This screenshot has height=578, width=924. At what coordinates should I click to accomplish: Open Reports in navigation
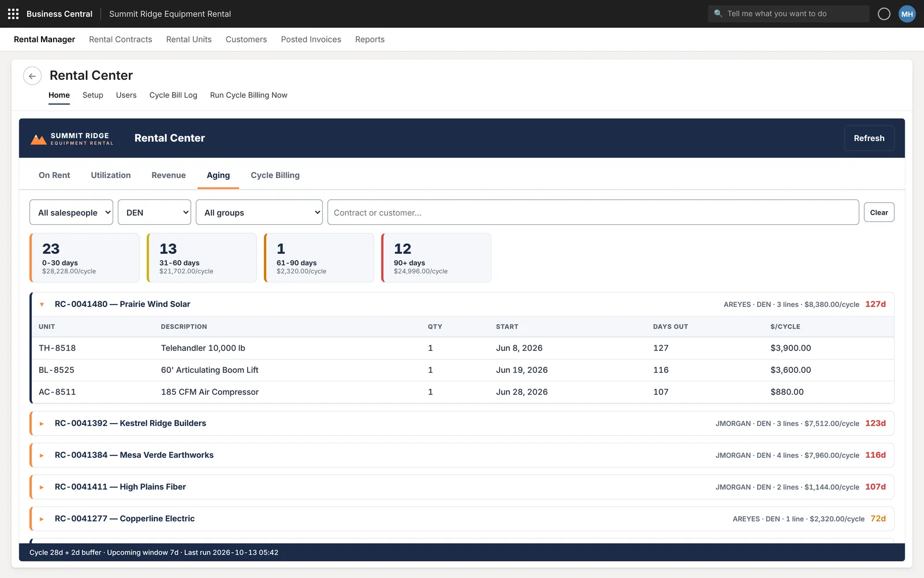370,39
